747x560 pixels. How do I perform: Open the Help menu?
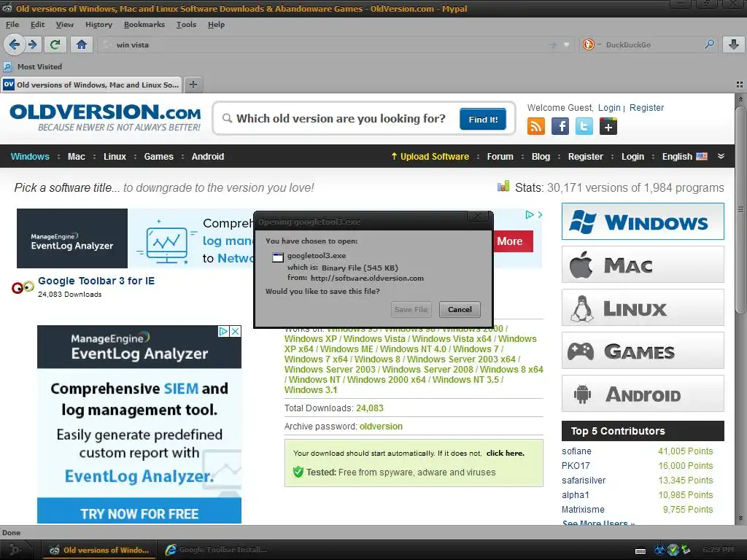216,24
